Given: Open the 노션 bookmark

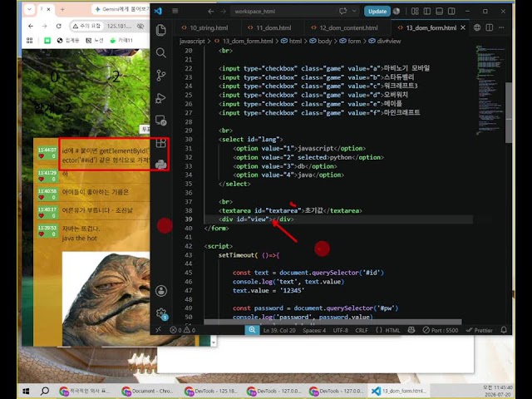Looking at the screenshot, I should 94,41.
